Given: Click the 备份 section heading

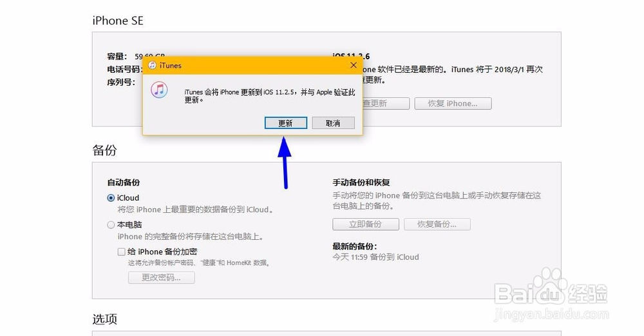Looking at the screenshot, I should (x=105, y=150).
